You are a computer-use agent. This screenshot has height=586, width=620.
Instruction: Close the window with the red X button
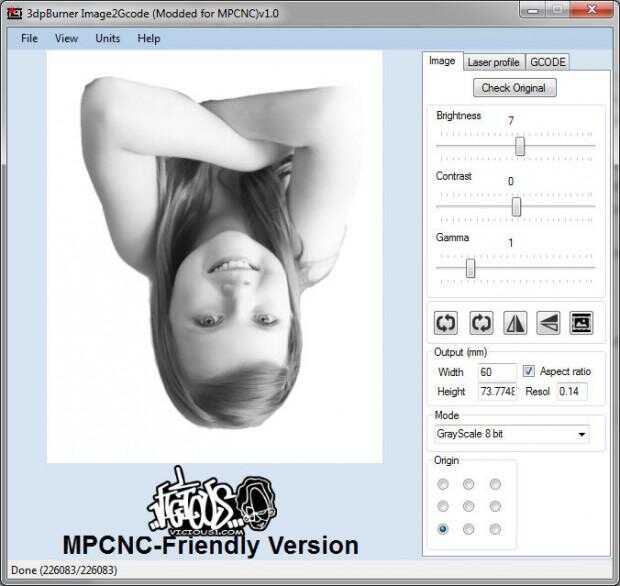click(592, 9)
